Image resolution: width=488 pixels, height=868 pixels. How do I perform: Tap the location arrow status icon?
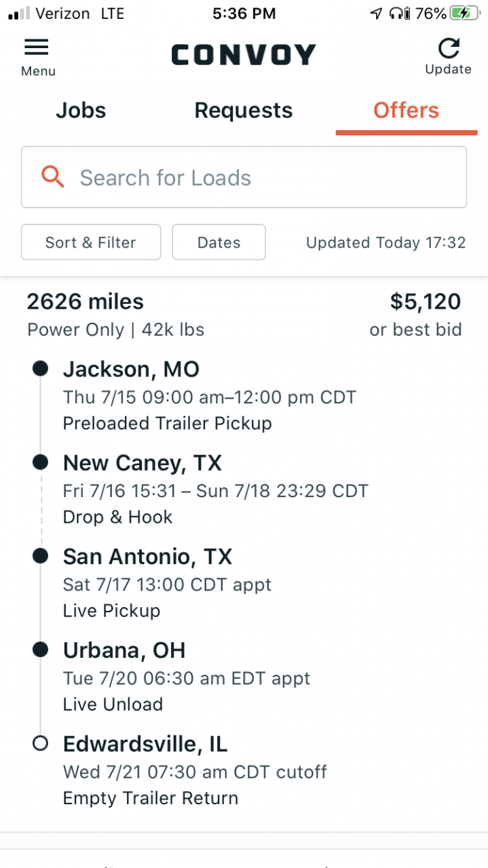(x=376, y=13)
